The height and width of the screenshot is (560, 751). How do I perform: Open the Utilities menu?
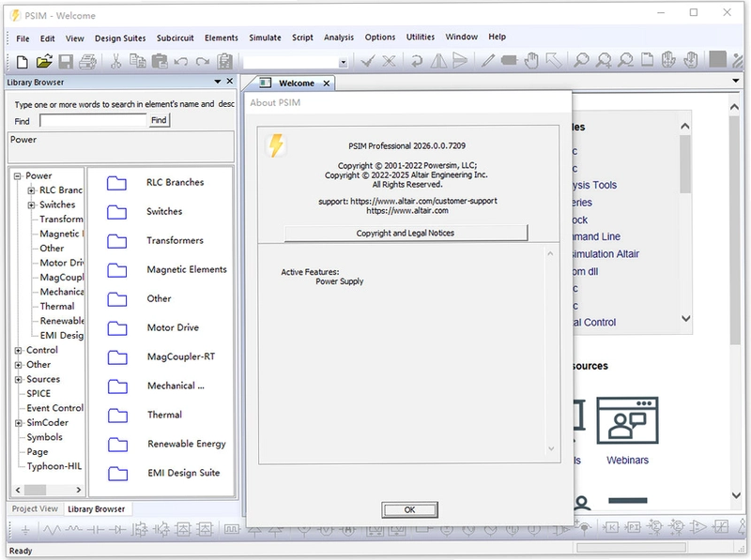point(420,37)
